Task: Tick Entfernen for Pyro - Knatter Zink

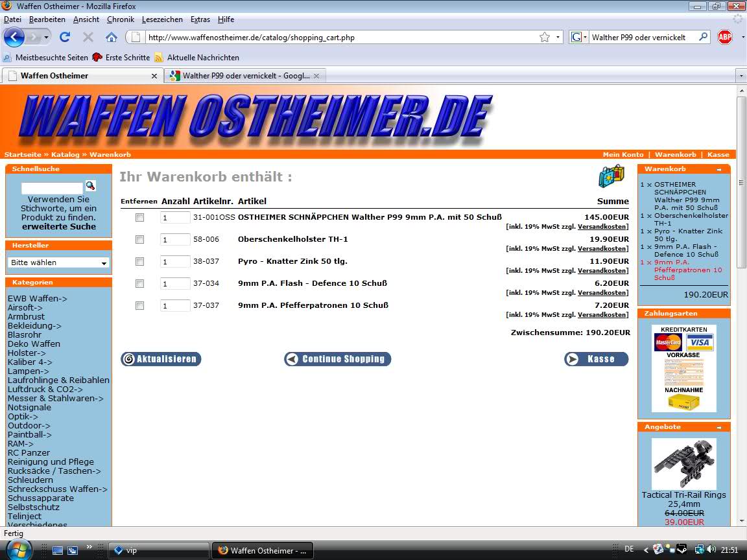Action: (139, 261)
